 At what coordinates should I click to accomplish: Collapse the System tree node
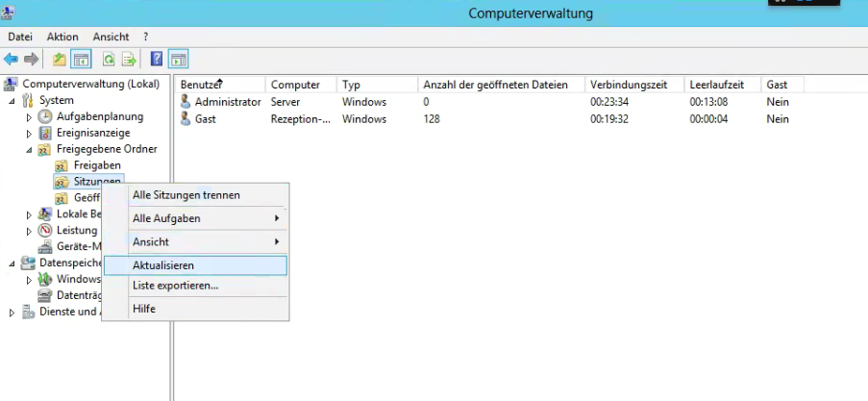[12, 101]
